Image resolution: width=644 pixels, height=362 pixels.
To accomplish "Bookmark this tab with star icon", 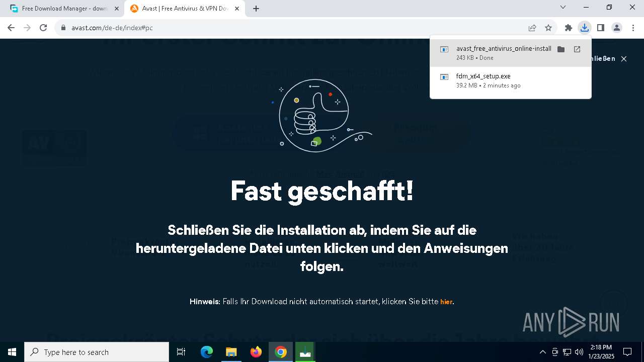I will tap(548, 28).
